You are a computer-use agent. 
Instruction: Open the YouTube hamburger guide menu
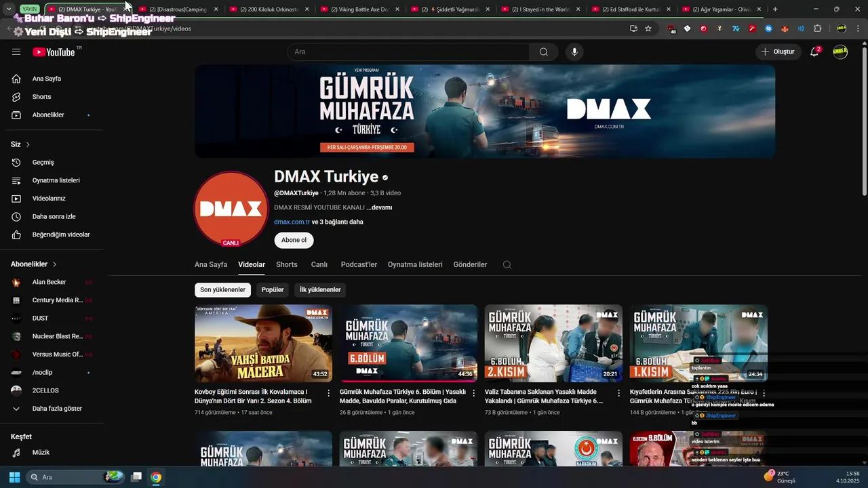[16, 52]
